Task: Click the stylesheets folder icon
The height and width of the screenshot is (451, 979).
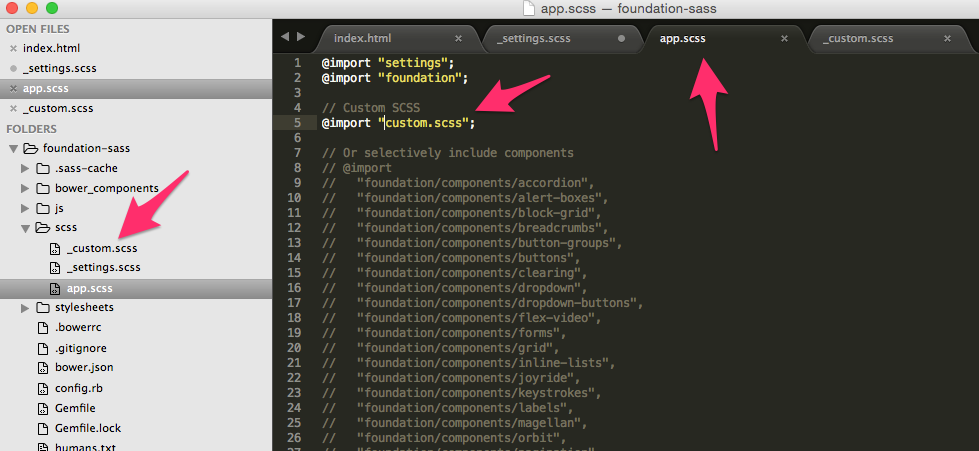Action: click(x=42, y=308)
